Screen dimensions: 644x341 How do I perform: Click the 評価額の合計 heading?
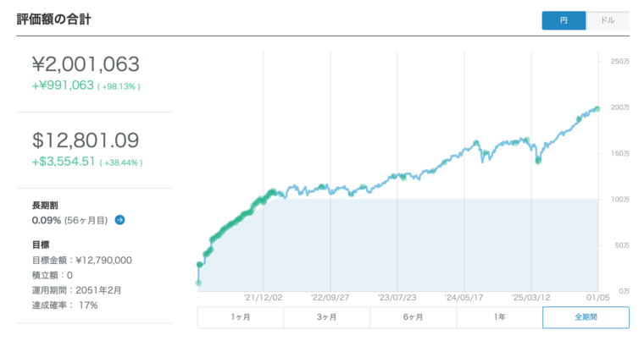(x=53, y=19)
